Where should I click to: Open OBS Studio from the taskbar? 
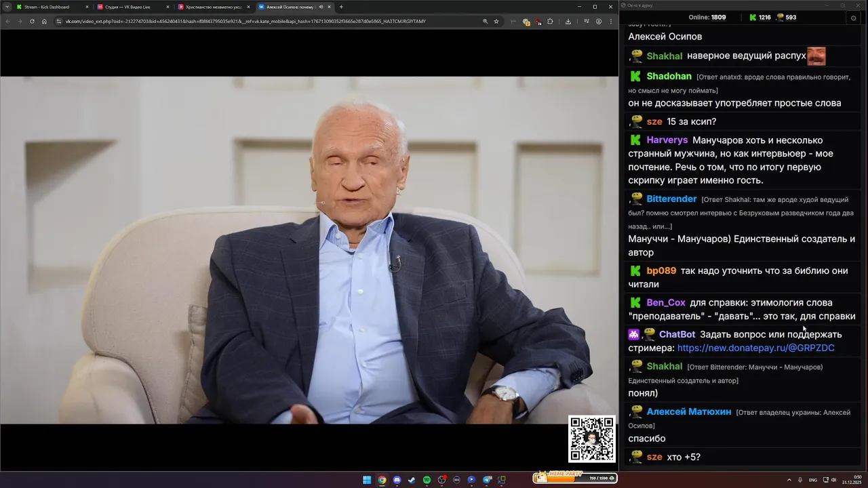441,480
